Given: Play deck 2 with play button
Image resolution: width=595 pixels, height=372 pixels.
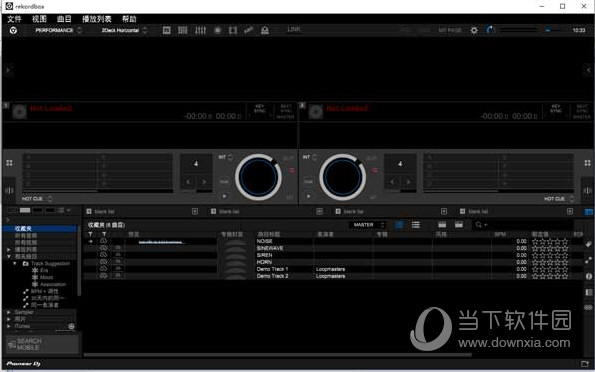Looking at the screenshot, I should (309, 196).
